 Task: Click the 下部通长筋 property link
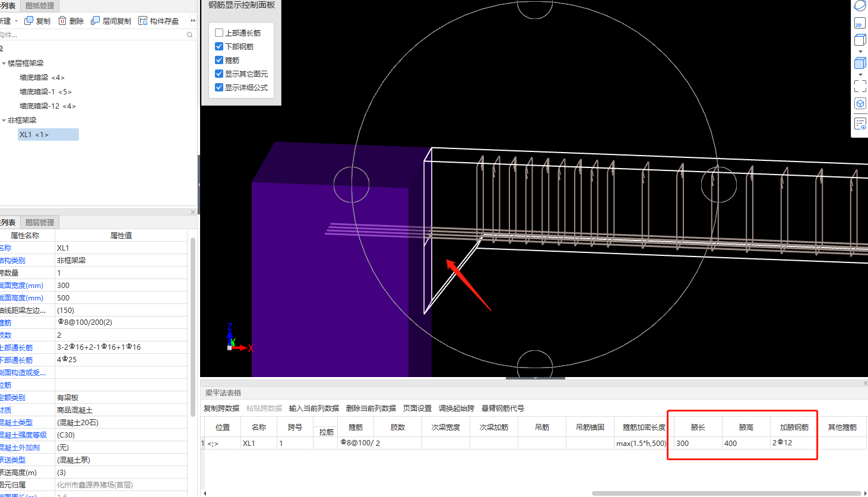[17, 360]
